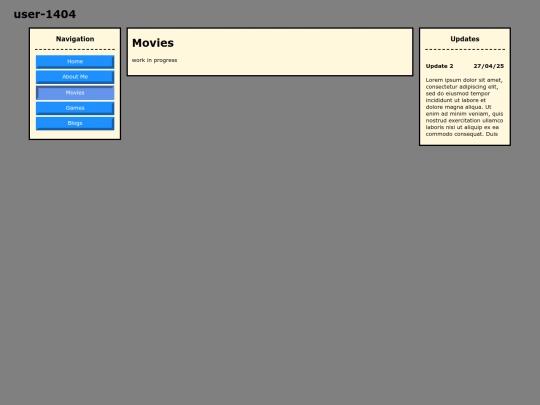540x405 pixels.
Task: Click the user-1404 site title
Action: click(x=45, y=14)
